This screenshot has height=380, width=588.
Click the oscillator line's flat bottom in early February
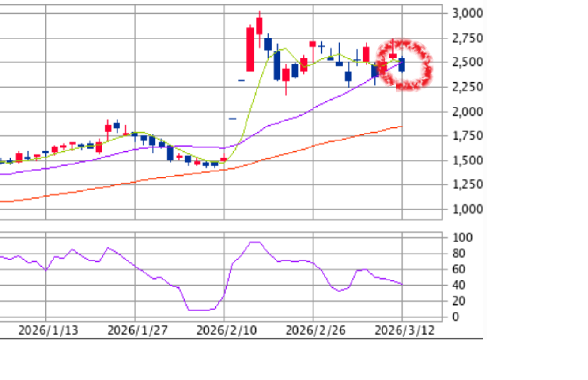pos(201,310)
